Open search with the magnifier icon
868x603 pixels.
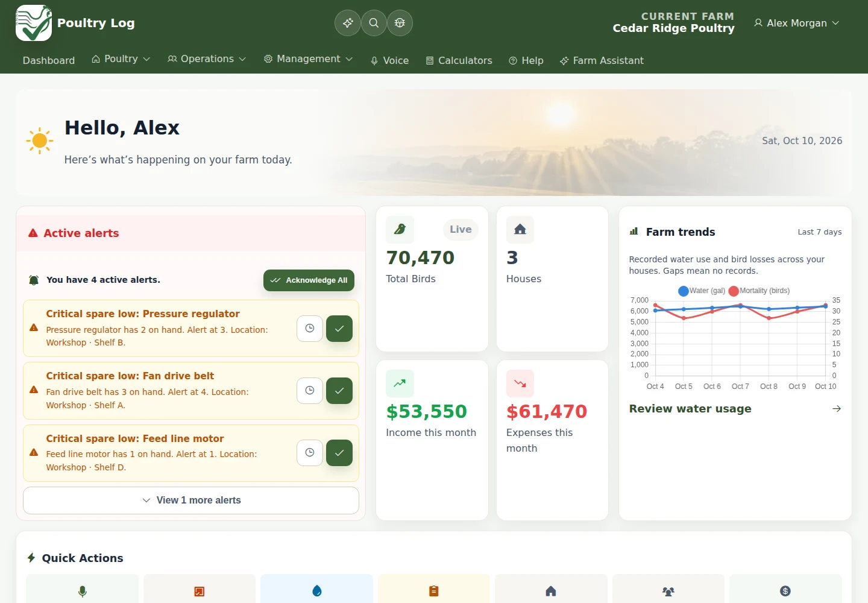pyautogui.click(x=374, y=23)
